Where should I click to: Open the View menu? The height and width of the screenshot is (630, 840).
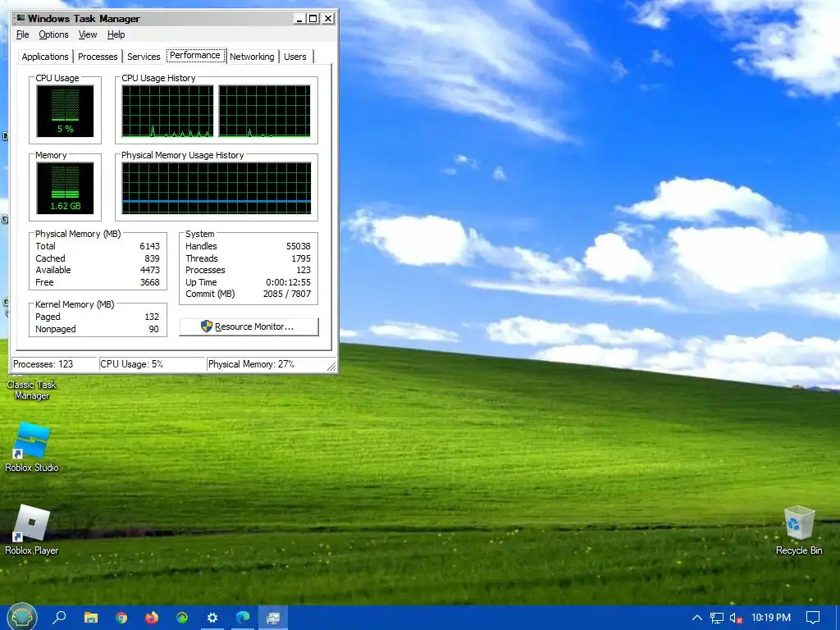[88, 34]
